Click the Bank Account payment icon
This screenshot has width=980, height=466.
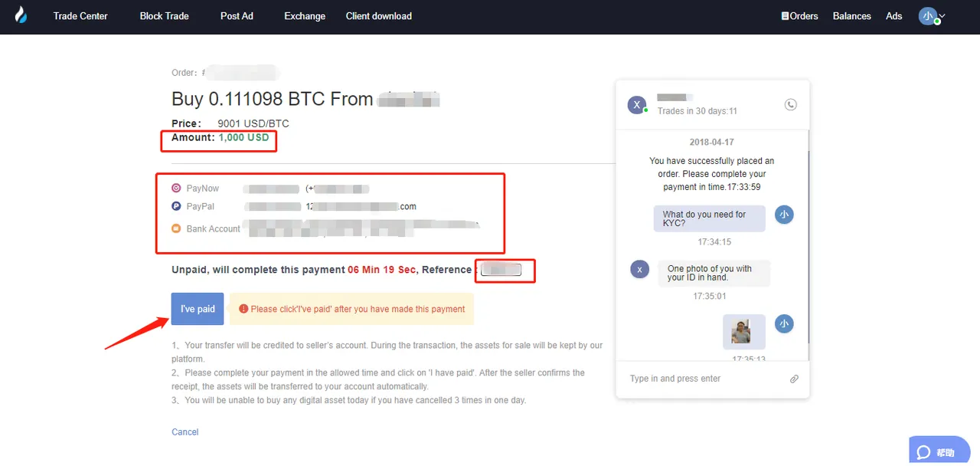176,228
